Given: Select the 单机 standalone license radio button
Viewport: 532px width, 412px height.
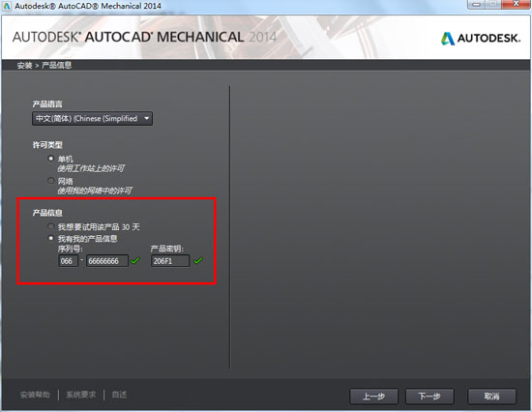Looking at the screenshot, I should tap(51, 159).
